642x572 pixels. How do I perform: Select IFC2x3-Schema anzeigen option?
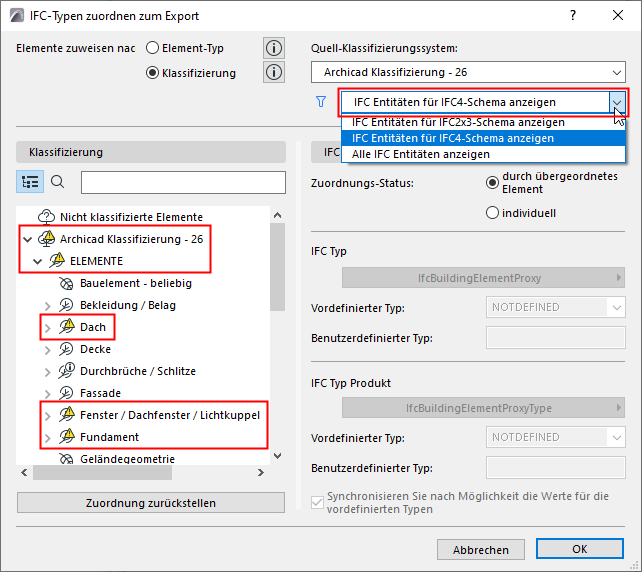[x=483, y=122]
